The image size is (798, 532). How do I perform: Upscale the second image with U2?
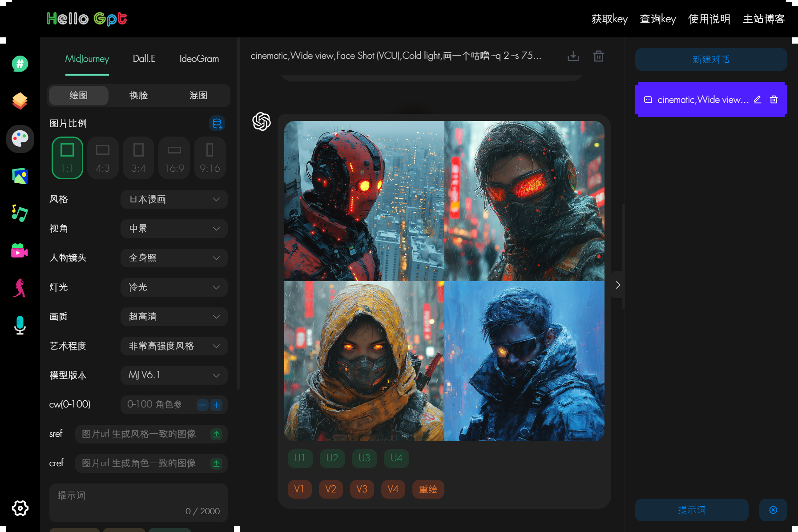coord(332,458)
